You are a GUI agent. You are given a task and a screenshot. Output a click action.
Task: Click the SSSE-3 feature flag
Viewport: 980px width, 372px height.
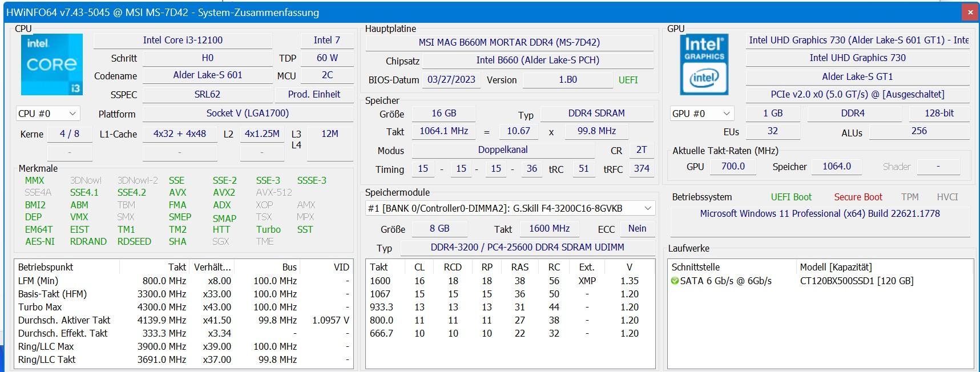312,180
